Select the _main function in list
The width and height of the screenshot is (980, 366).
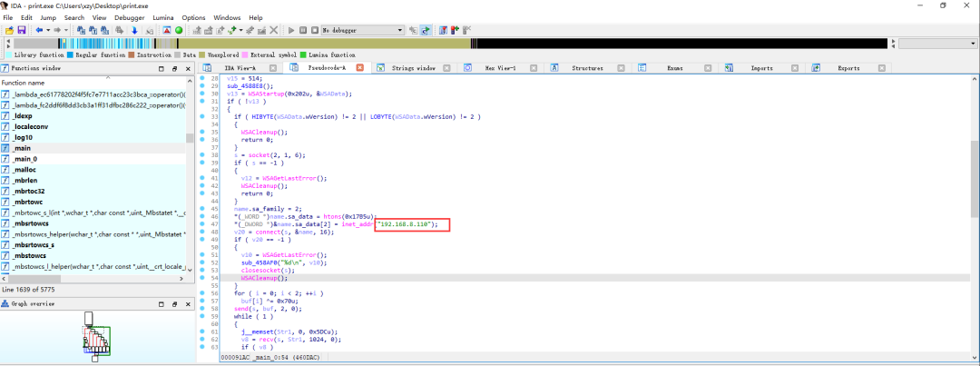[93, 148]
